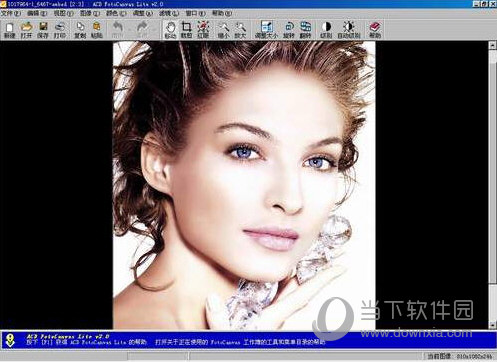Click the vertical scrollbar thumb
497x362 pixels.
point(492,172)
